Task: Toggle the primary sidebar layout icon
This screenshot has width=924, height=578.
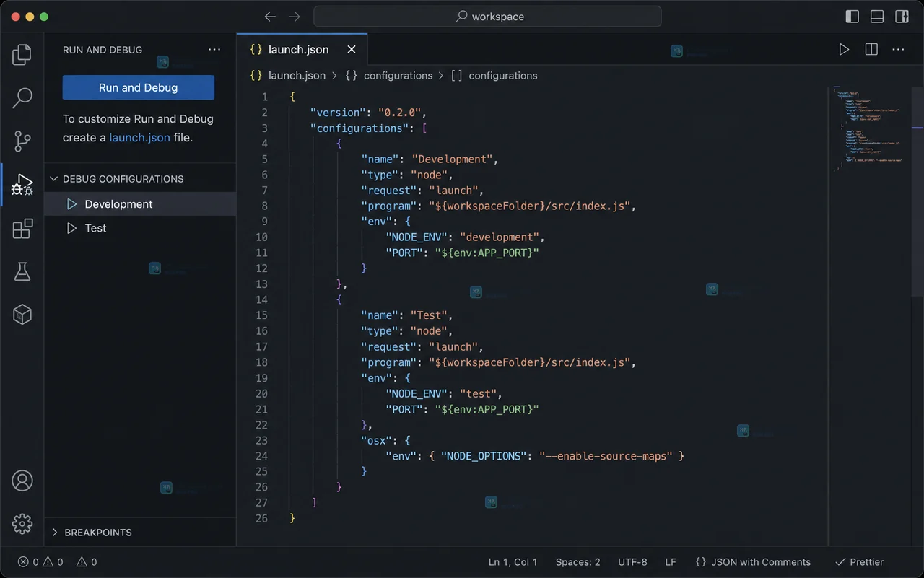Action: point(853,17)
